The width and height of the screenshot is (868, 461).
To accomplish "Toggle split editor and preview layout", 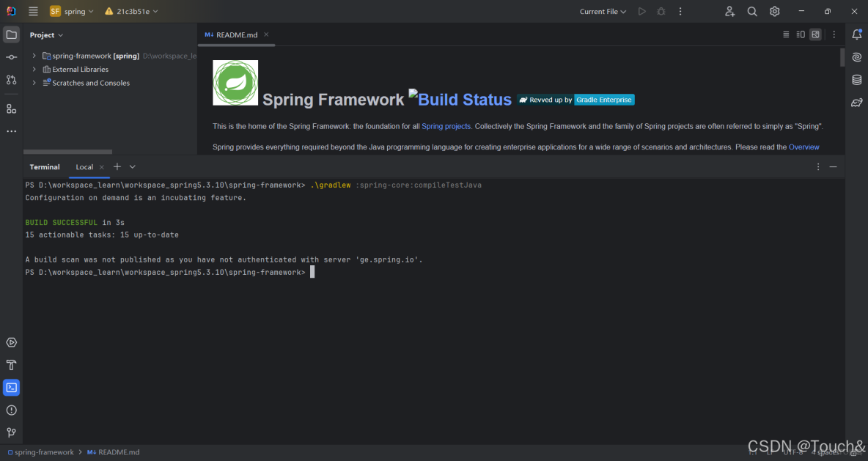I will (801, 34).
